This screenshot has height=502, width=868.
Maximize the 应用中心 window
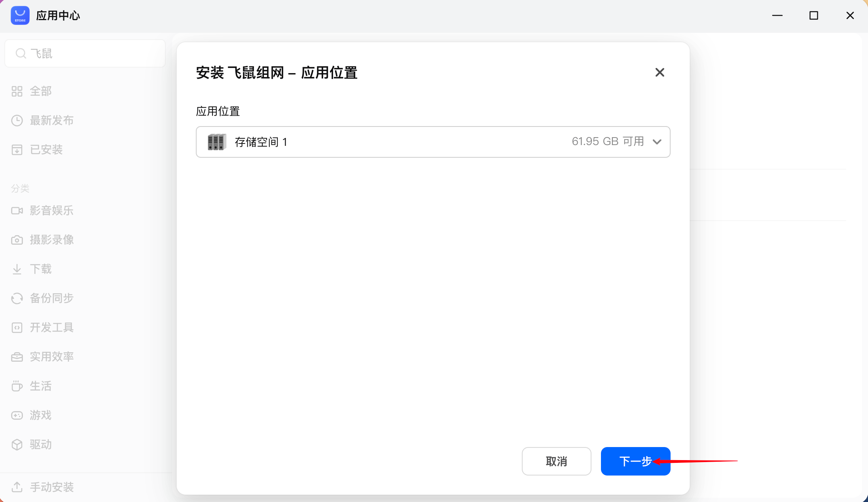coord(814,16)
